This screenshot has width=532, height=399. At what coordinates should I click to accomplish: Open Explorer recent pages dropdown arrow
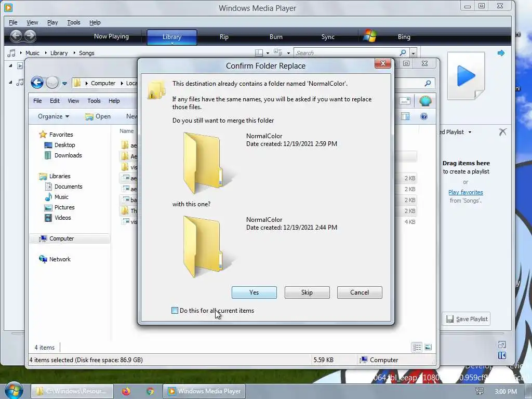coord(64,83)
